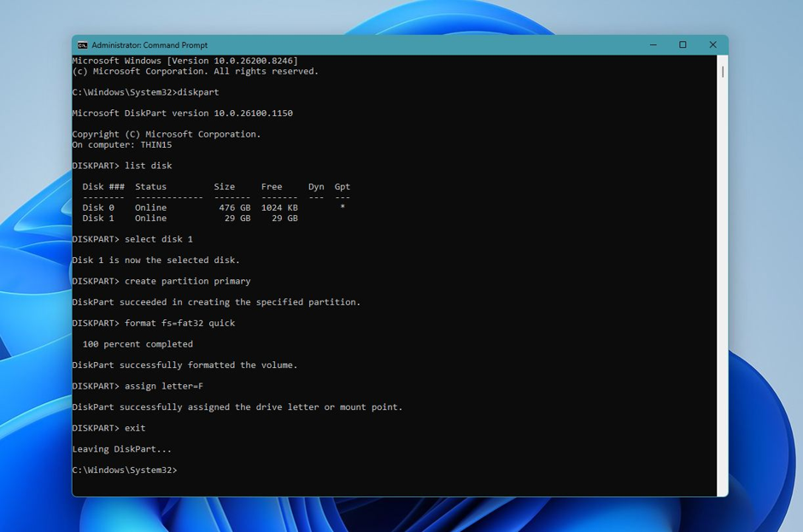This screenshot has height=532, width=803.
Task: Click the 'Disk ###' column header
Action: (x=103, y=187)
